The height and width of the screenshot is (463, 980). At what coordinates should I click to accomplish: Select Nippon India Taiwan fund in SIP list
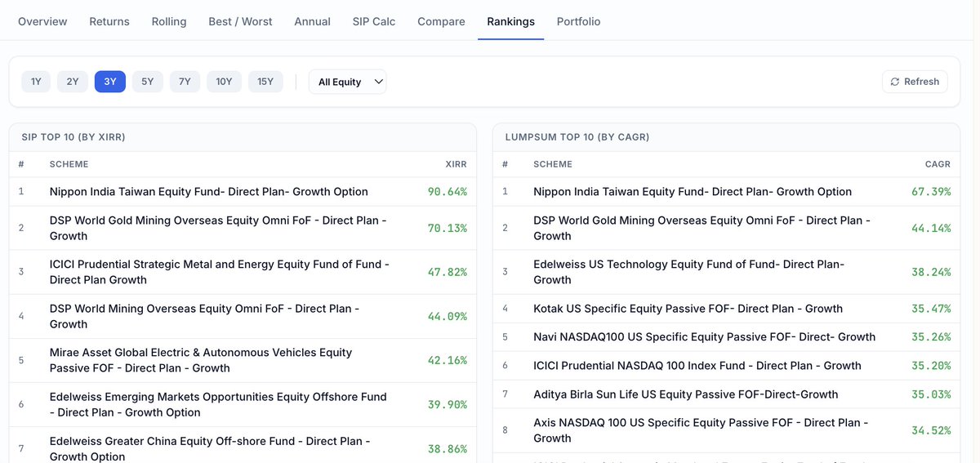[x=209, y=192]
